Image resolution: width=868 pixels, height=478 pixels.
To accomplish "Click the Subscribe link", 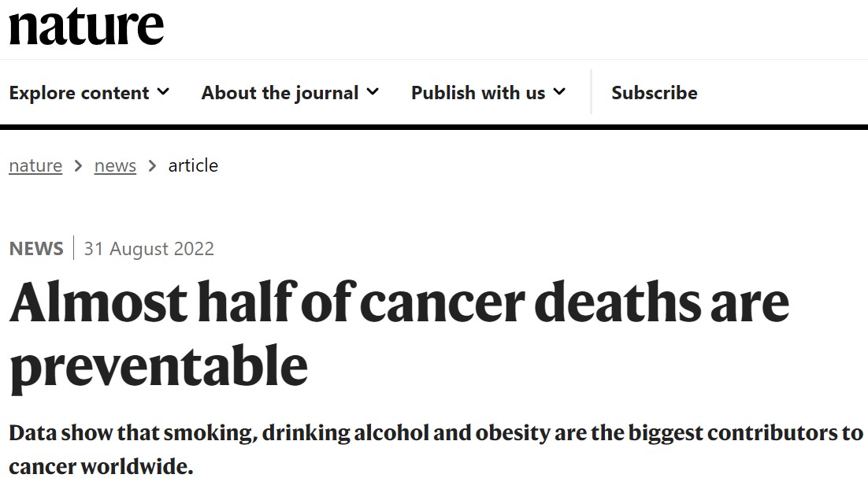I will (655, 92).
